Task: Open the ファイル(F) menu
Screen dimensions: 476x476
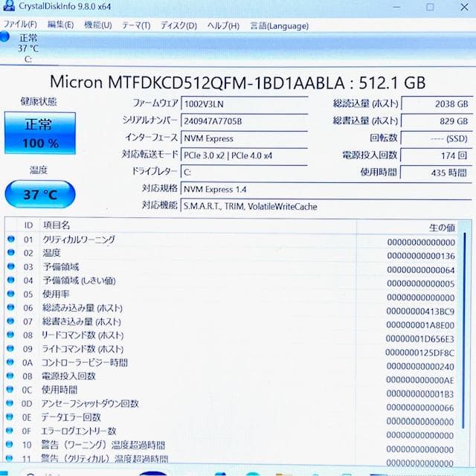Action: [20, 25]
